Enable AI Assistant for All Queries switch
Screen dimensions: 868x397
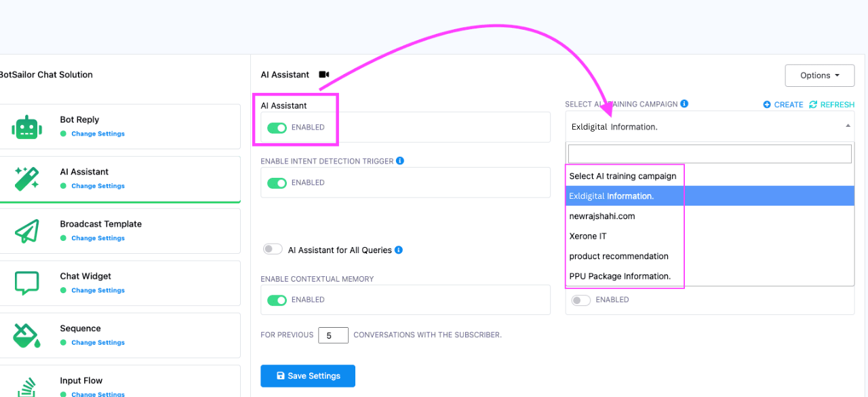(273, 250)
